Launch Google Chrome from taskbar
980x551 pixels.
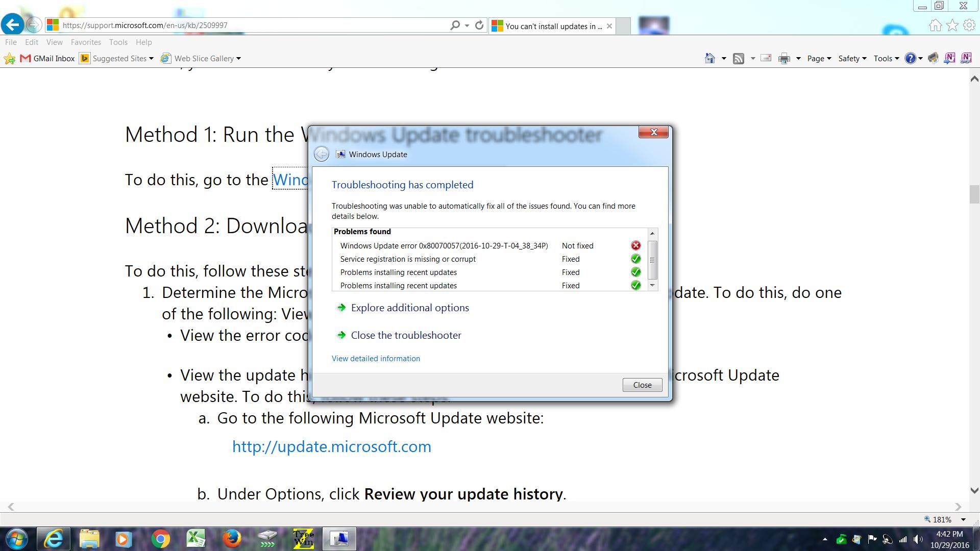coord(160,539)
